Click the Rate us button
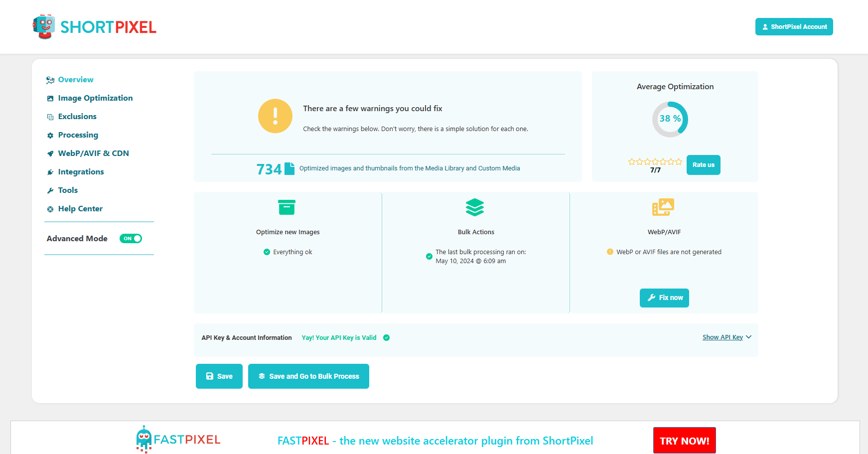The image size is (868, 454). point(703,165)
